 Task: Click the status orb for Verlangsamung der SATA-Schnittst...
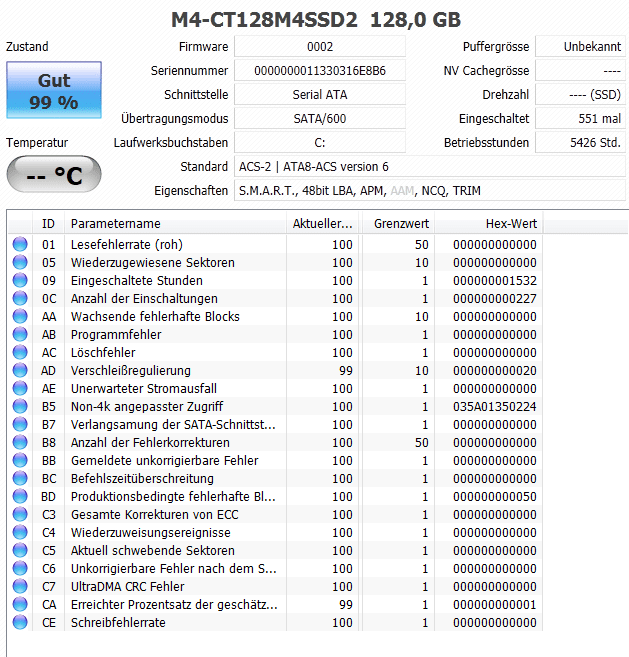(20, 424)
